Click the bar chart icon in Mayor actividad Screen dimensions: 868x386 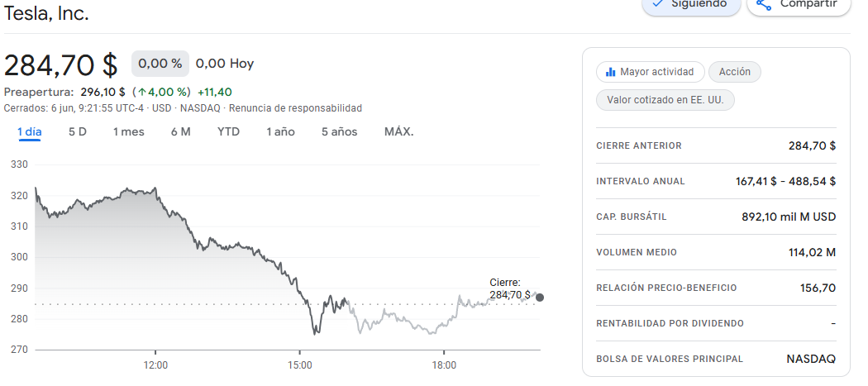tap(611, 72)
